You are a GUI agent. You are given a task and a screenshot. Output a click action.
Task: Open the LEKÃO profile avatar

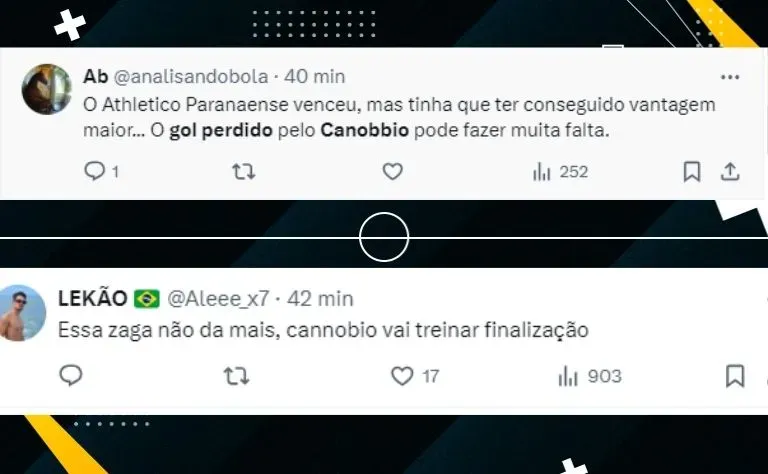21,313
